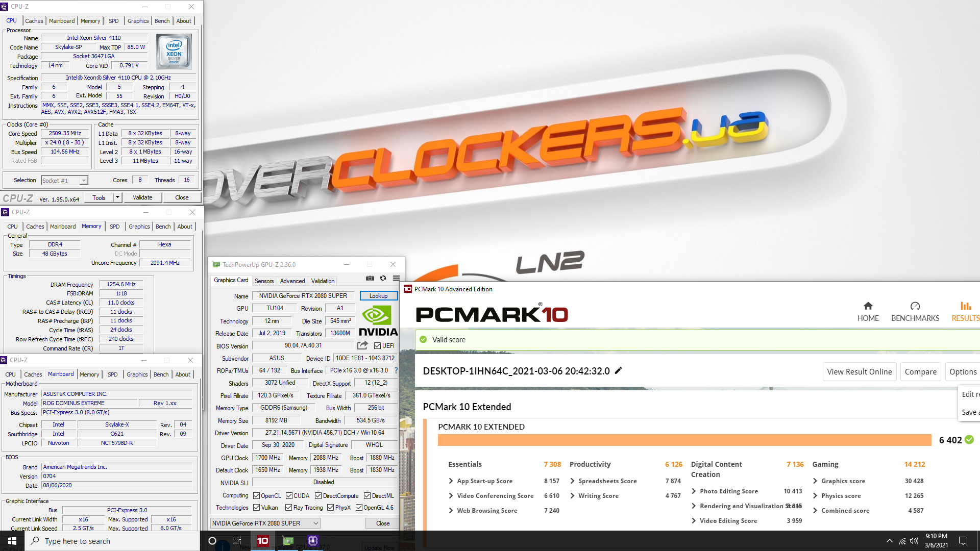Click Validate button in CPU-Z
The width and height of the screenshot is (980, 551).
[x=142, y=197]
